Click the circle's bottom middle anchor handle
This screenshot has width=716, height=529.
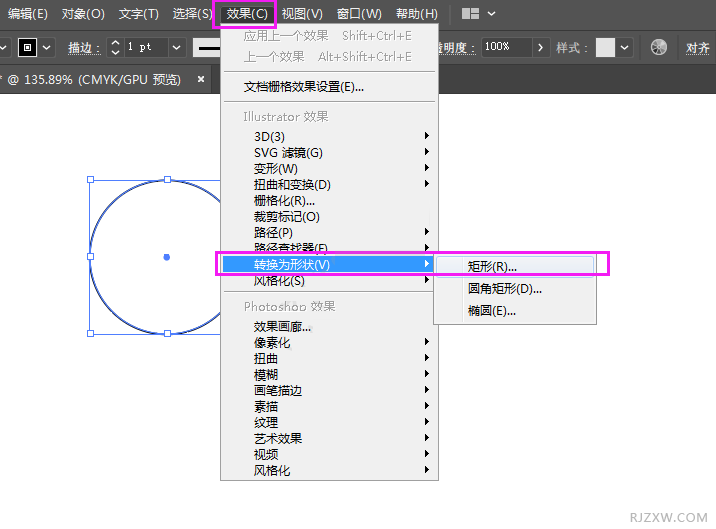168,334
